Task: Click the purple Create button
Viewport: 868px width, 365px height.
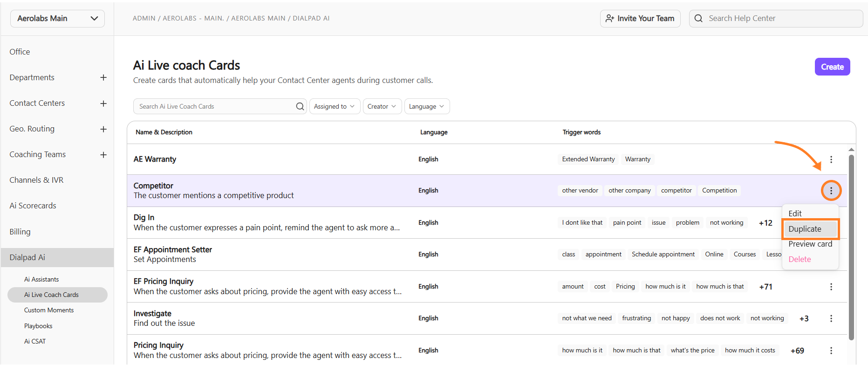Action: click(x=832, y=67)
